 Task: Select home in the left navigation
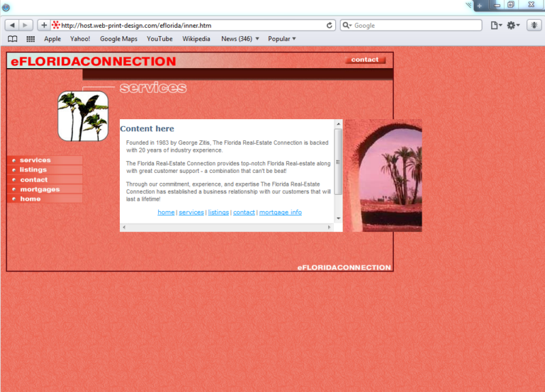pyautogui.click(x=45, y=199)
